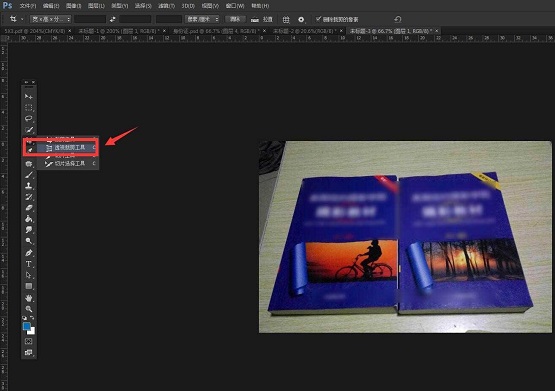Select the Clone Stamp tool
This screenshot has width=555, height=391.
coord(29,186)
